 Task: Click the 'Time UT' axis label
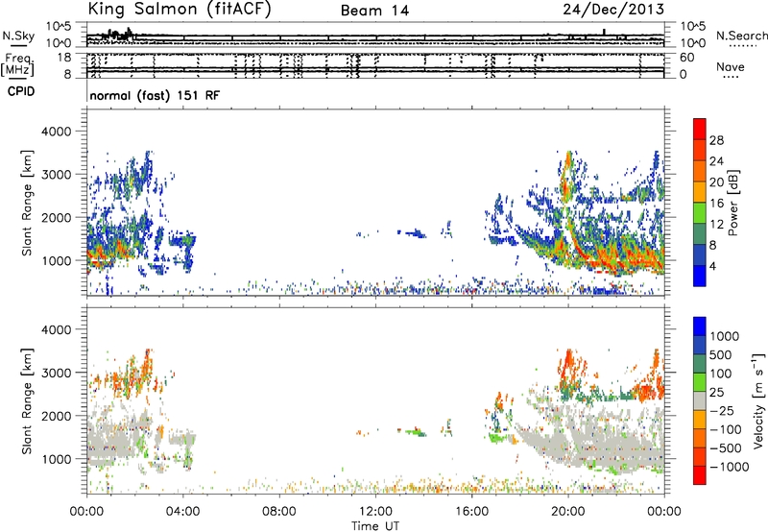coord(375,526)
